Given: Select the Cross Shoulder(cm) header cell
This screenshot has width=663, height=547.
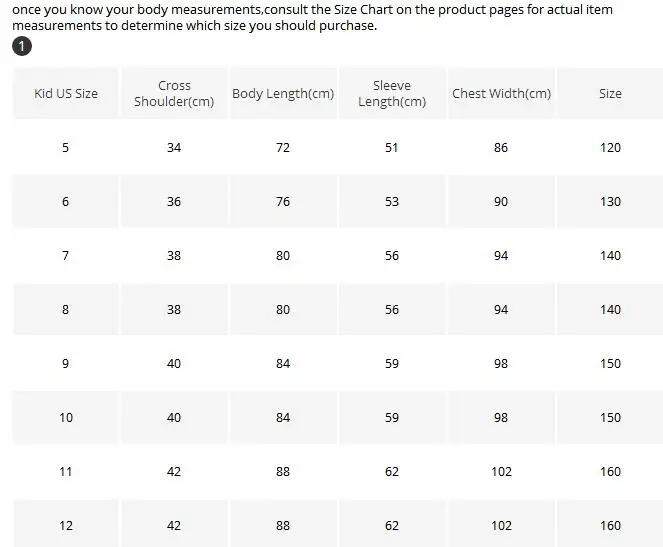Looking at the screenshot, I should click(x=174, y=93).
